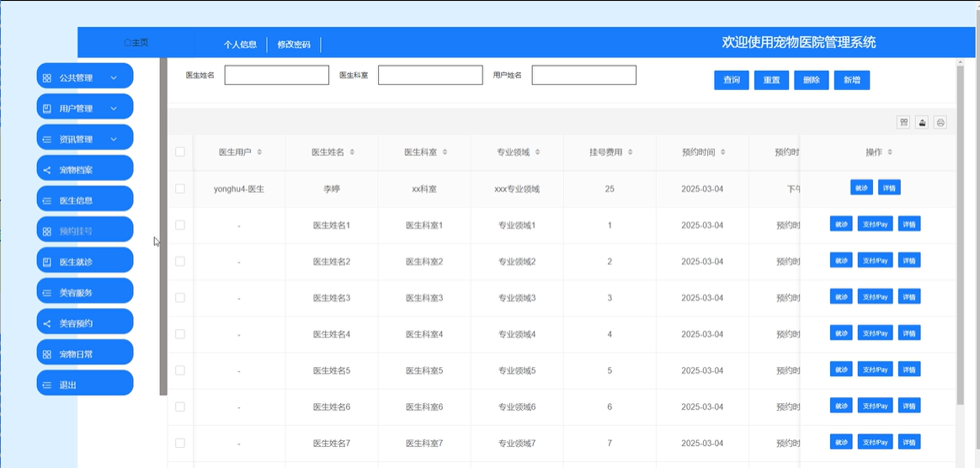
Task: Click the 删除 delete button
Action: click(x=812, y=80)
